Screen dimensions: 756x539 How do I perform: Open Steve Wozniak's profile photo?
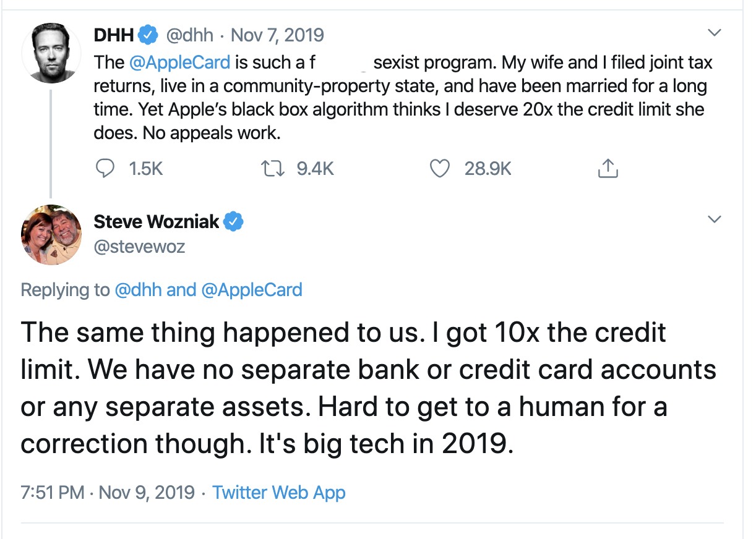51,234
